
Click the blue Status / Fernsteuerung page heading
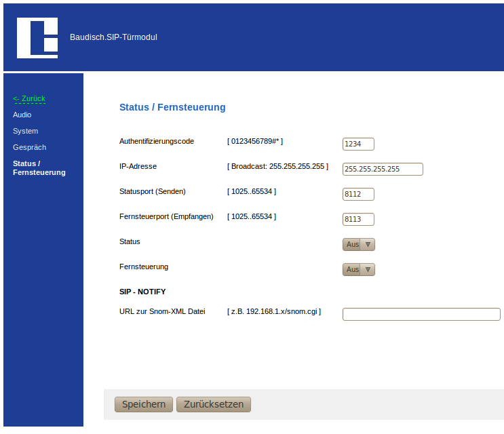(172, 108)
